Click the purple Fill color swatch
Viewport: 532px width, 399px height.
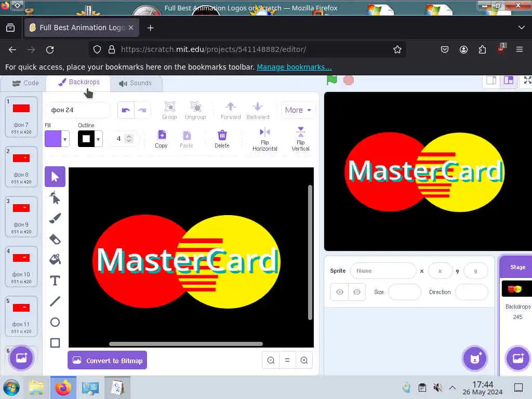click(53, 139)
